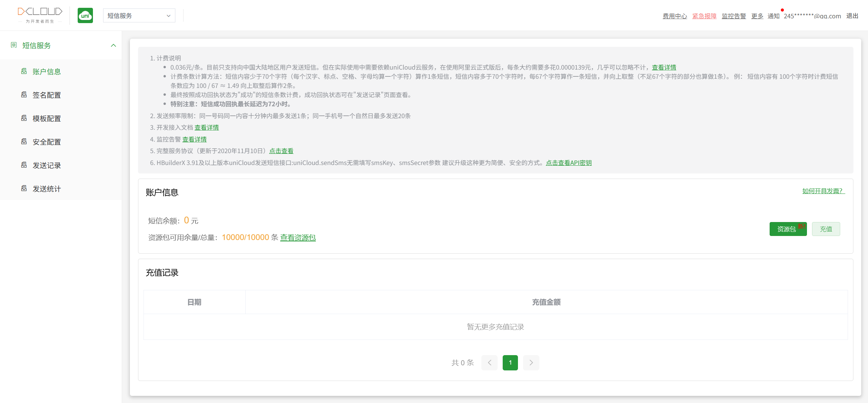Go to 费用中心 in top navigation

[674, 16]
